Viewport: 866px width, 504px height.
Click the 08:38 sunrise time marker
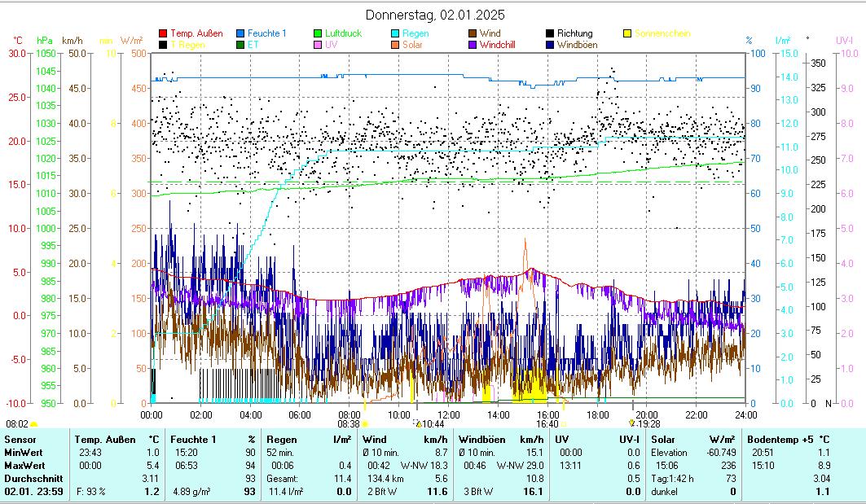pyautogui.click(x=349, y=424)
